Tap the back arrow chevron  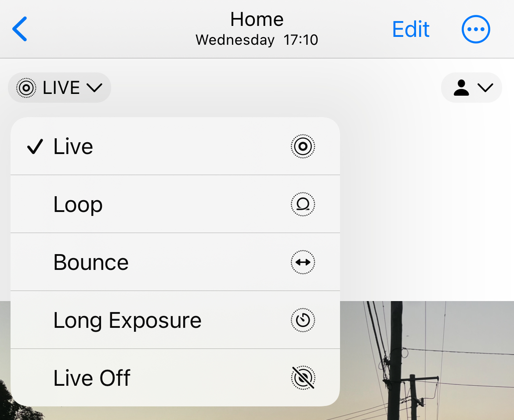pyautogui.click(x=20, y=29)
